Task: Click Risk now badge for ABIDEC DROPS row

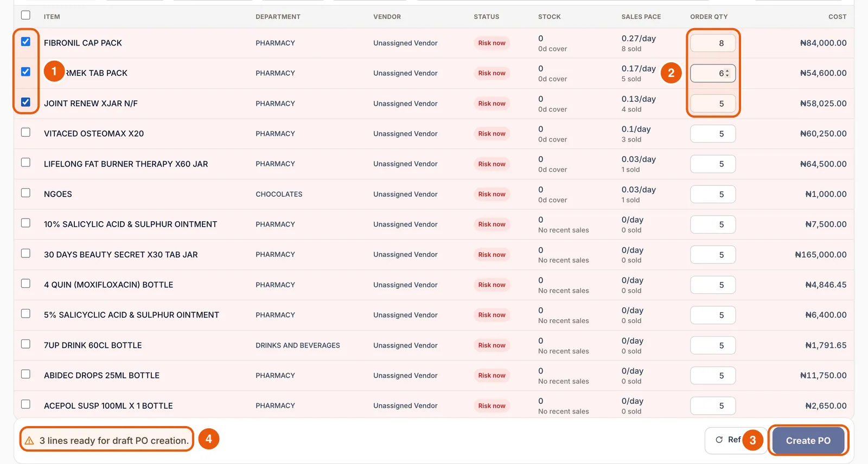Action: tap(492, 375)
